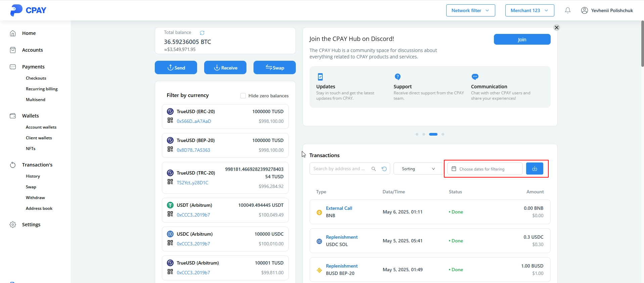
Task: Open the Address book menu item
Action: tap(39, 208)
